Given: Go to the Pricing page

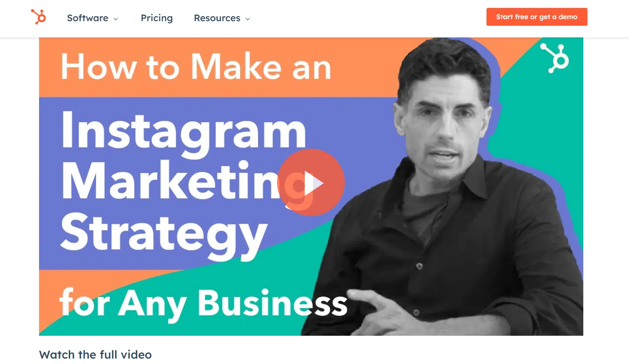Looking at the screenshot, I should point(157,18).
